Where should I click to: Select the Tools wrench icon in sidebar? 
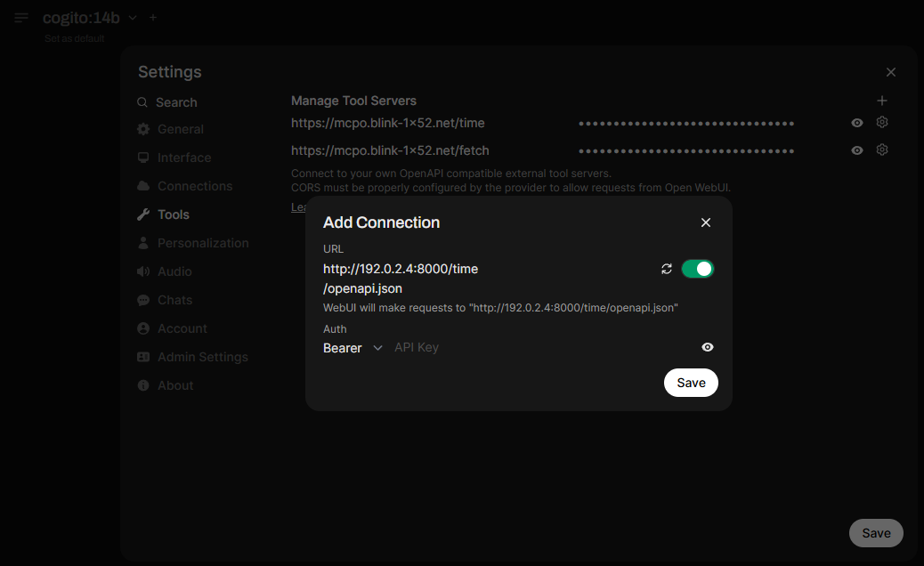pyautogui.click(x=142, y=214)
